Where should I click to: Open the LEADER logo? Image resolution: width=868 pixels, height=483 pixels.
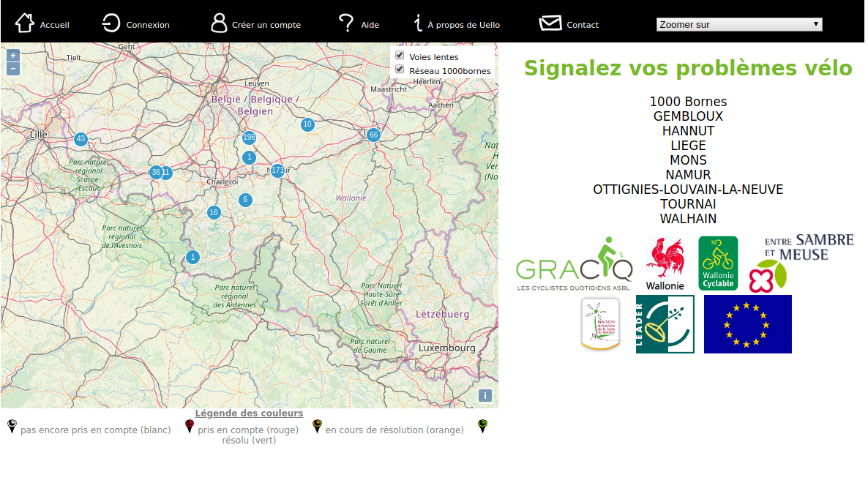click(665, 324)
